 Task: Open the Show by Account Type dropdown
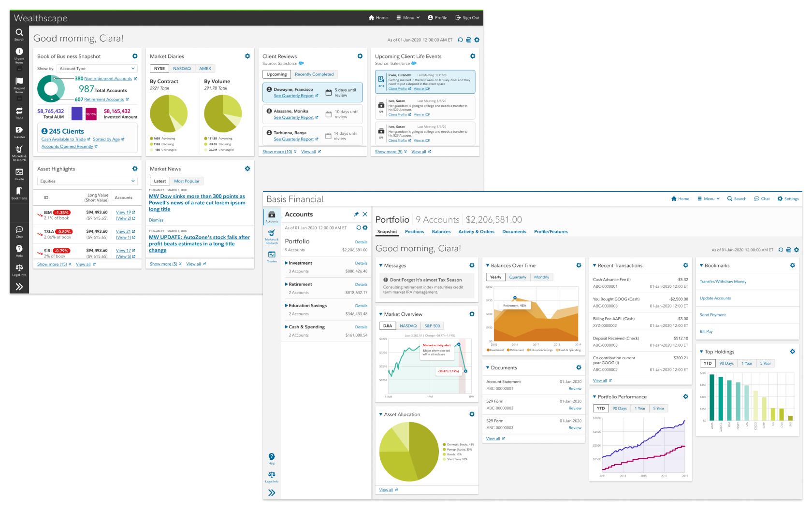(97, 69)
